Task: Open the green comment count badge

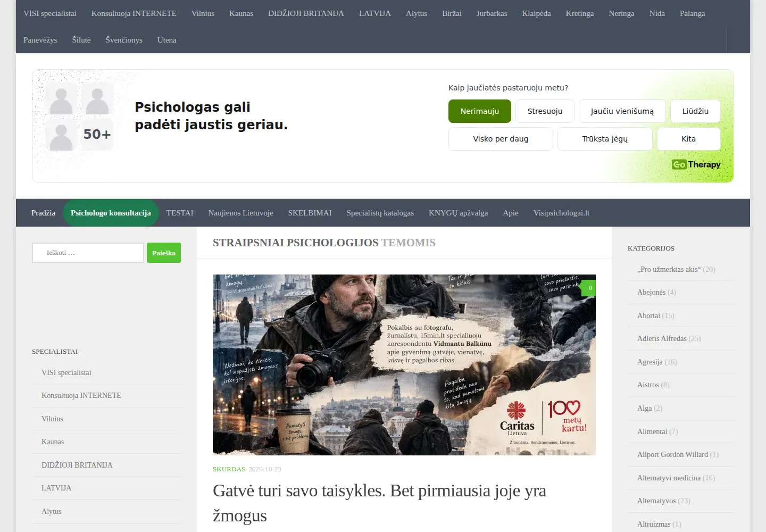Action: click(589, 288)
